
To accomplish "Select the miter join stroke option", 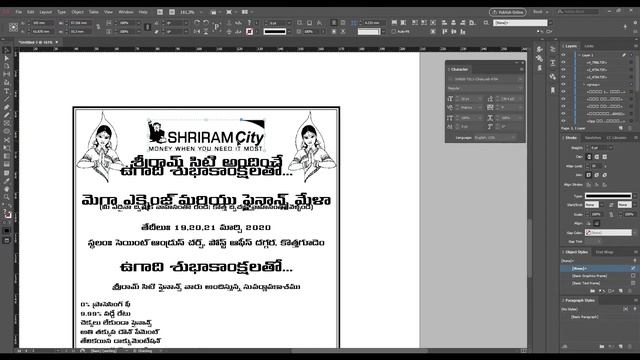I will pyautogui.click(x=589, y=175).
